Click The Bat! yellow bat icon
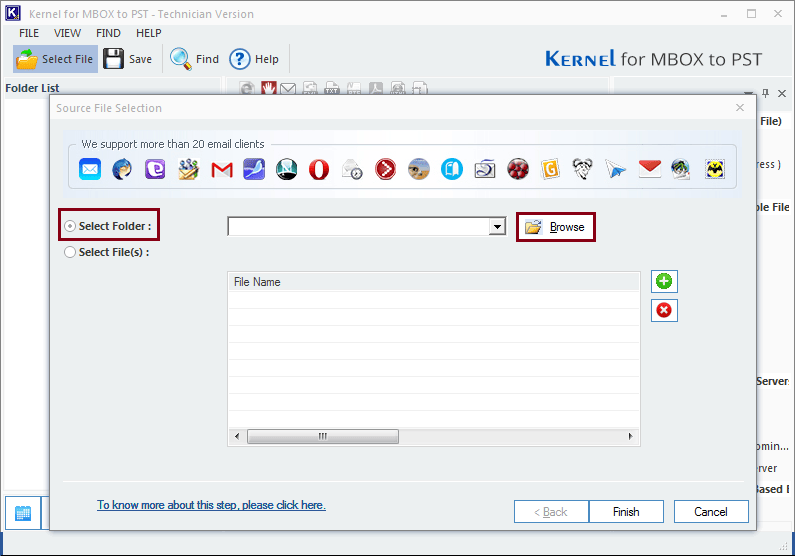Screen dimensions: 795x556 point(715,169)
